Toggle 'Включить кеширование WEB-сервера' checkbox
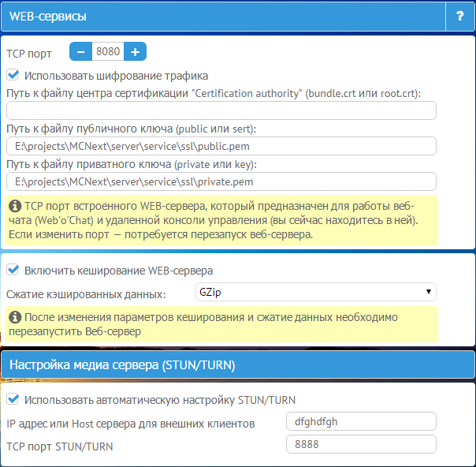 tap(13, 270)
